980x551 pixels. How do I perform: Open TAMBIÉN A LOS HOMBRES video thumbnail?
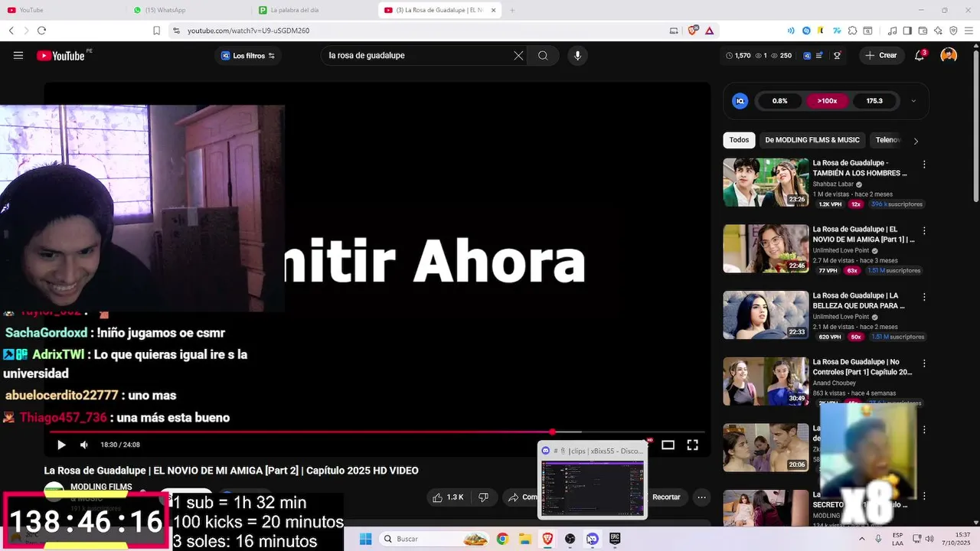point(766,182)
